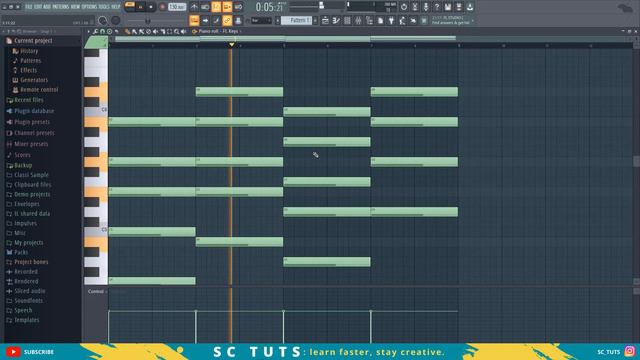Screen dimensions: 640x360
Task: Toggle the Auto scrolling arrow button
Action: tap(206, 20)
